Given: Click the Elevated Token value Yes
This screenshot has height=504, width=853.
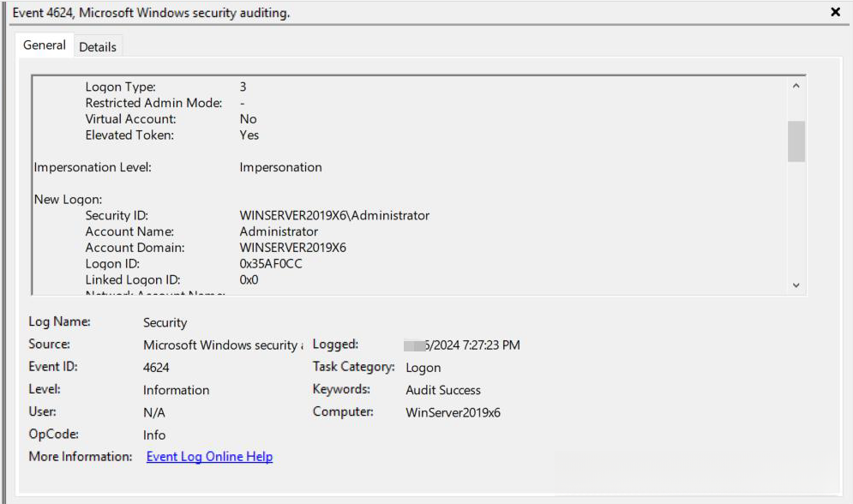Looking at the screenshot, I should 249,135.
